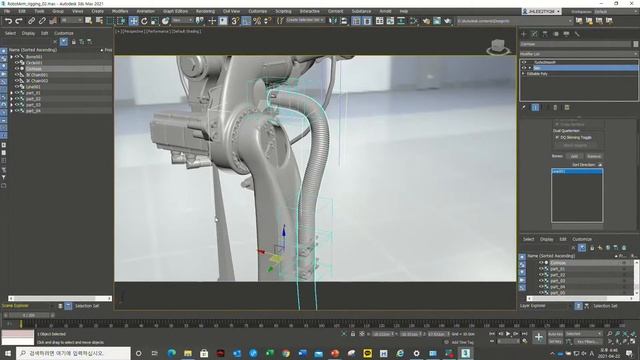Click the Remove bones button

click(594, 156)
